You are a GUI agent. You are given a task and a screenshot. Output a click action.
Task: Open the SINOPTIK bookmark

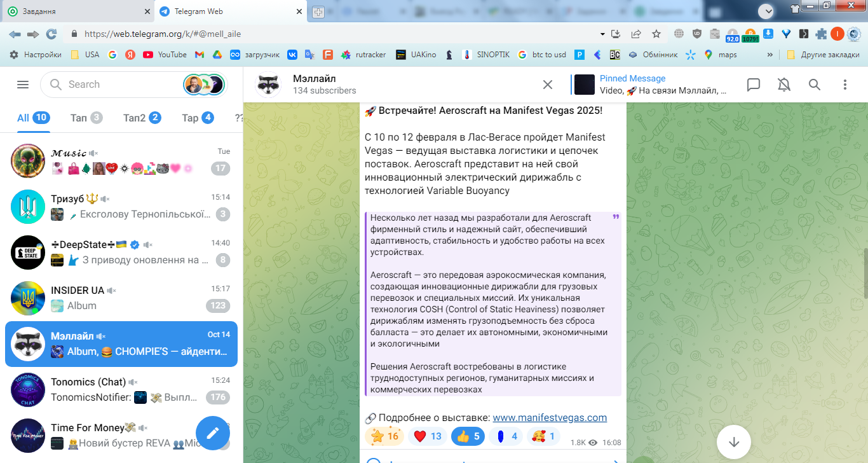[x=486, y=55]
